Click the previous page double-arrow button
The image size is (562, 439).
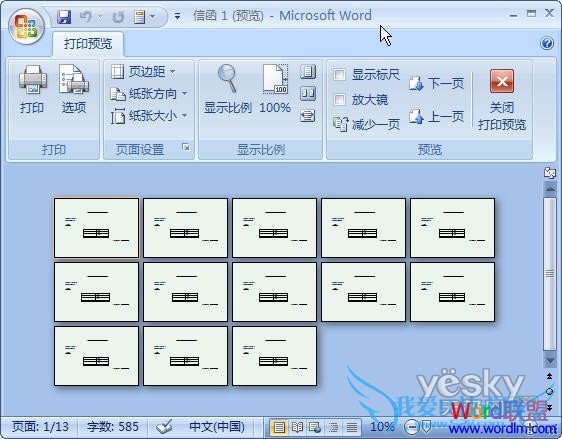click(549, 376)
